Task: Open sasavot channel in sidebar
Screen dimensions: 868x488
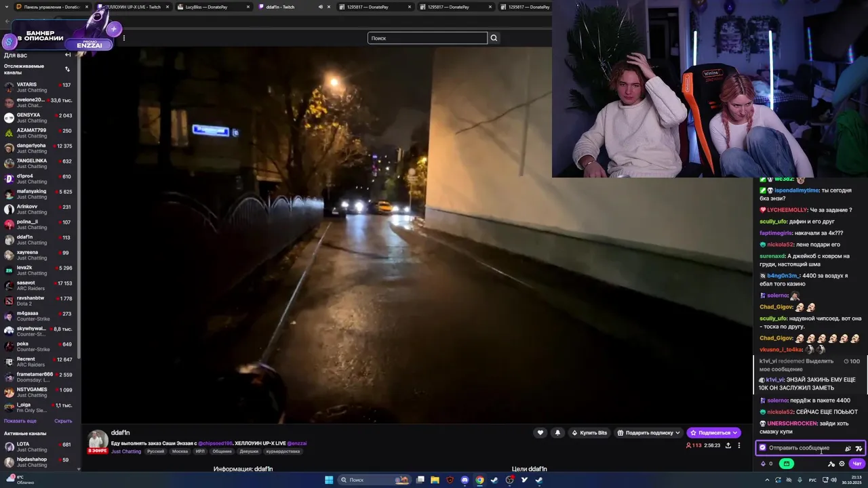Action: click(40, 285)
